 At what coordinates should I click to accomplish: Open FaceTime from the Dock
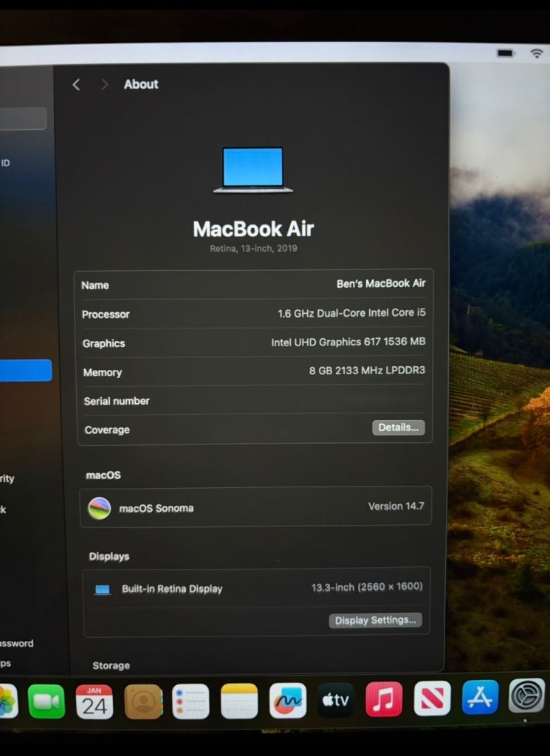pos(47,701)
